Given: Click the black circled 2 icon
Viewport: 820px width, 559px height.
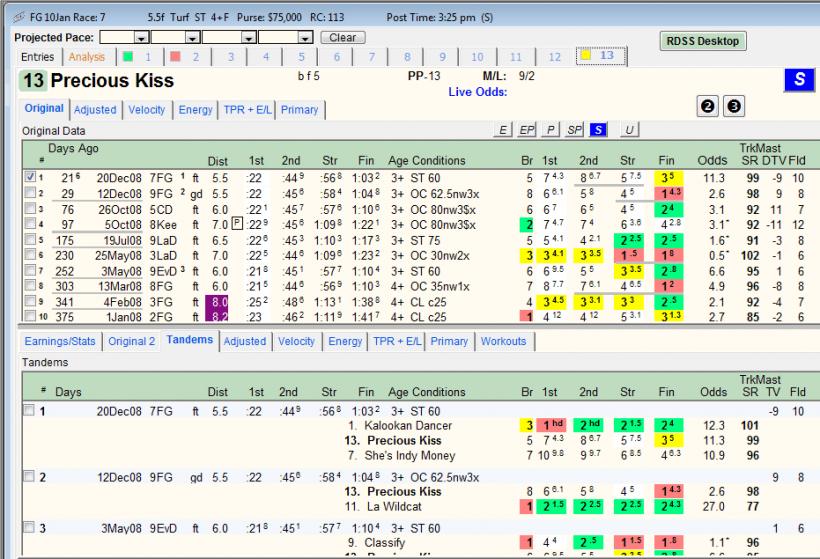Looking at the screenshot, I should pyautogui.click(x=708, y=107).
